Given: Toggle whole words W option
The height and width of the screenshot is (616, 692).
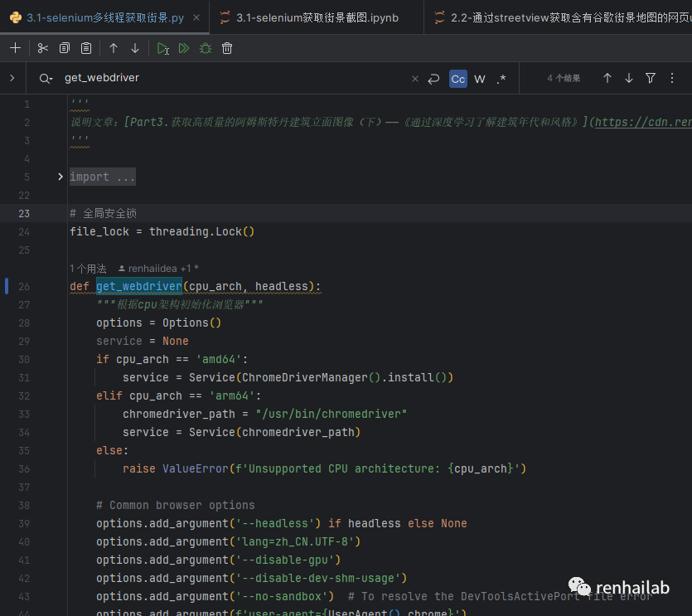Looking at the screenshot, I should coord(480,79).
